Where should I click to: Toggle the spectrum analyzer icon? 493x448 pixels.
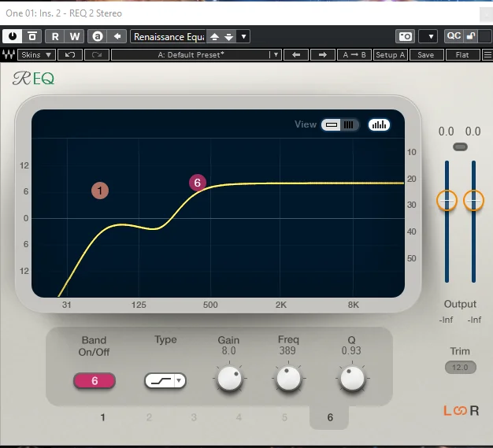pyautogui.click(x=379, y=125)
